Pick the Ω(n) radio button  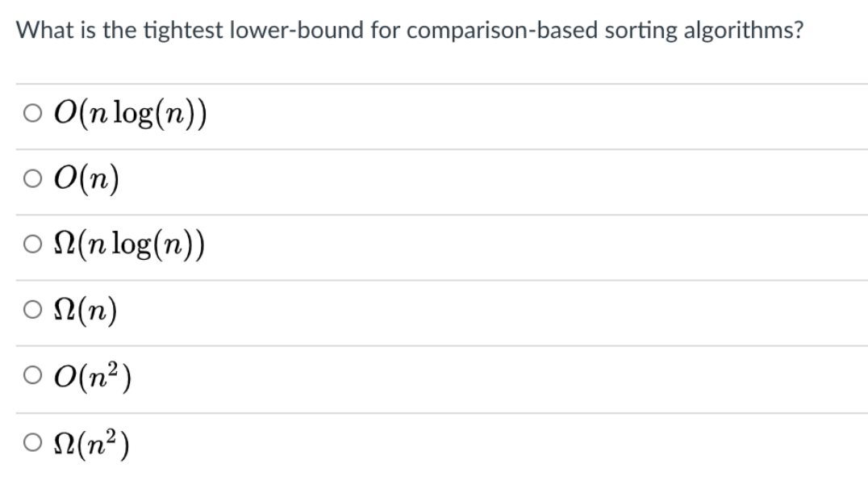(x=32, y=309)
